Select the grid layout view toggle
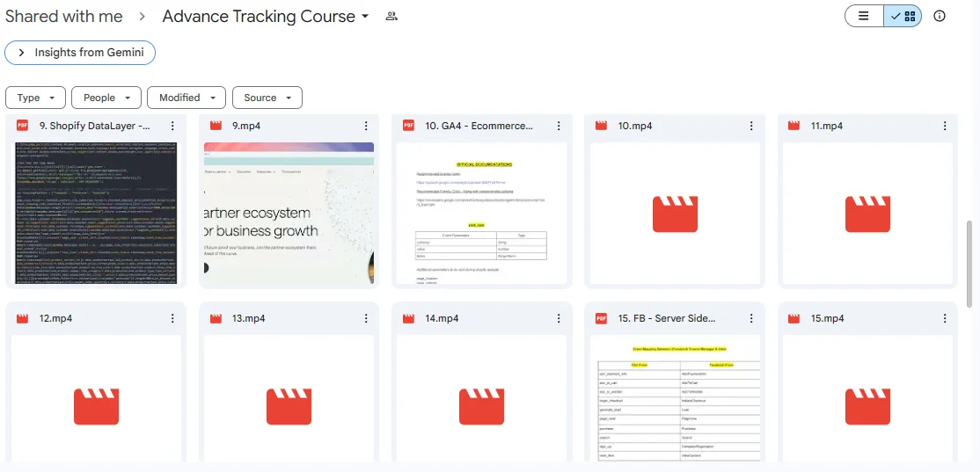 pos(903,16)
